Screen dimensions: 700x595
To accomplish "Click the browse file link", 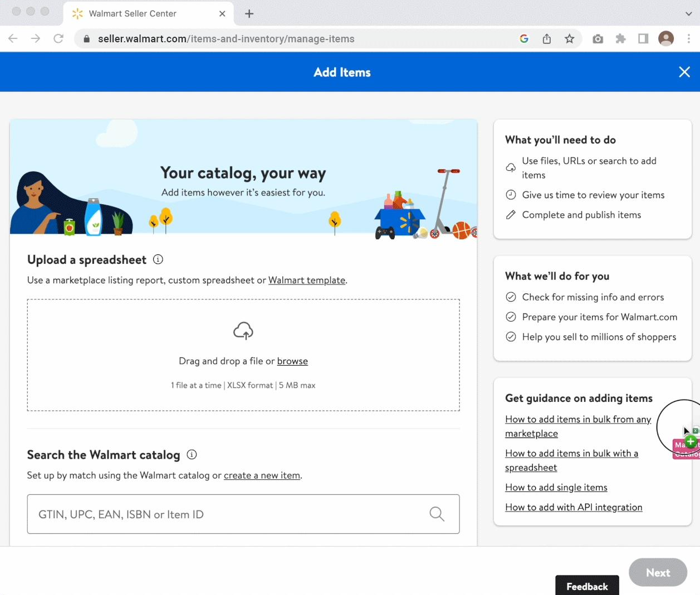I will [292, 361].
